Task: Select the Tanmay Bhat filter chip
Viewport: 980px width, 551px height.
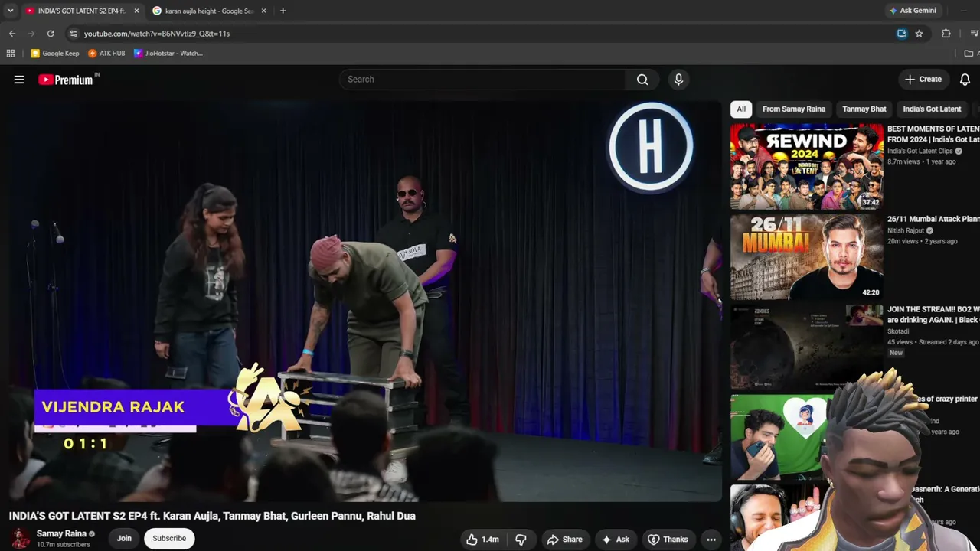Action: click(x=864, y=109)
